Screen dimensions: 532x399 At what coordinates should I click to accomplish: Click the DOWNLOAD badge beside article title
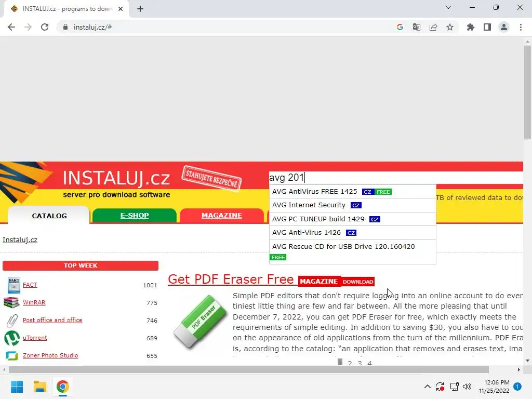pos(358,282)
